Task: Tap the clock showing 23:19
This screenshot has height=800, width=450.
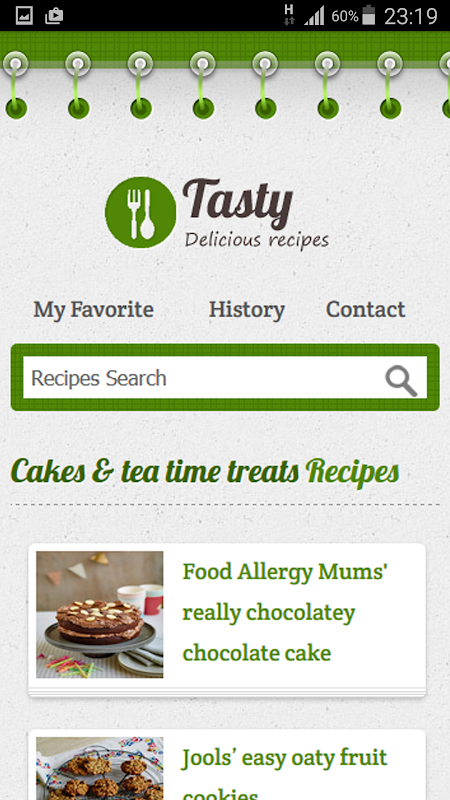Action: [411, 16]
